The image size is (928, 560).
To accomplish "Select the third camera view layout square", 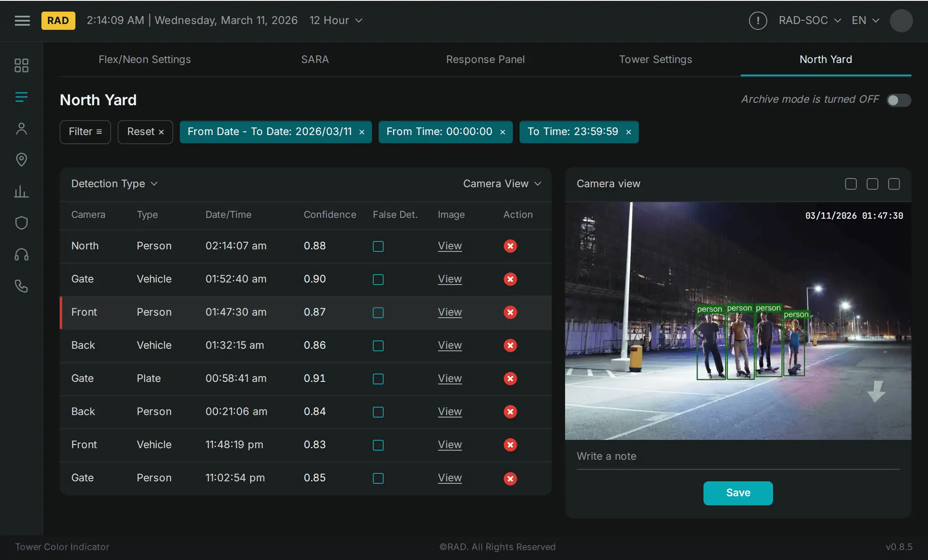I will pyautogui.click(x=894, y=184).
